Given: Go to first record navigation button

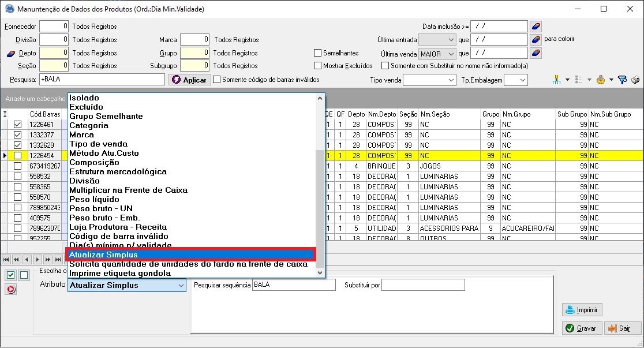Looking at the screenshot, I should (6, 259).
